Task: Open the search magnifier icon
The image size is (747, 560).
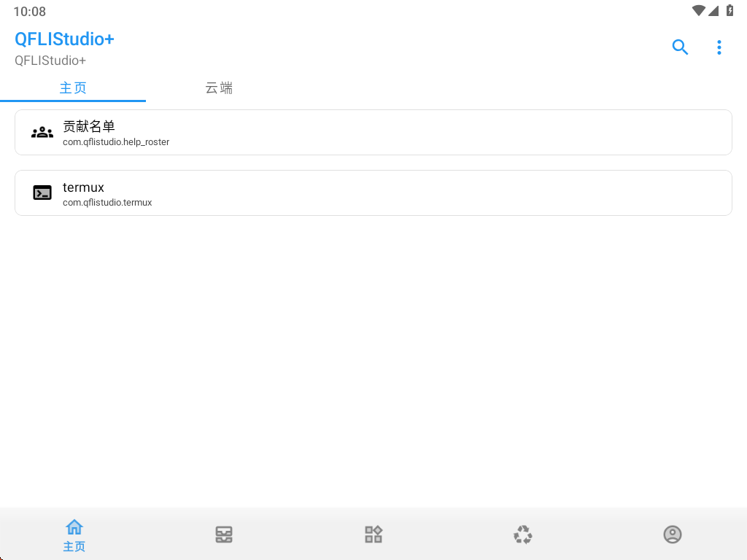Action: click(x=680, y=47)
